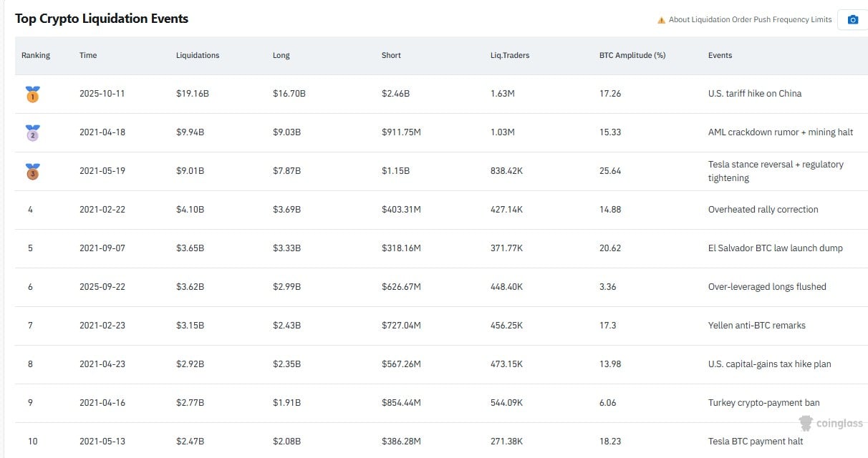Open About Liquidation Order Push Frequency Limits
The height and width of the screenshot is (458, 868).
tap(750, 20)
